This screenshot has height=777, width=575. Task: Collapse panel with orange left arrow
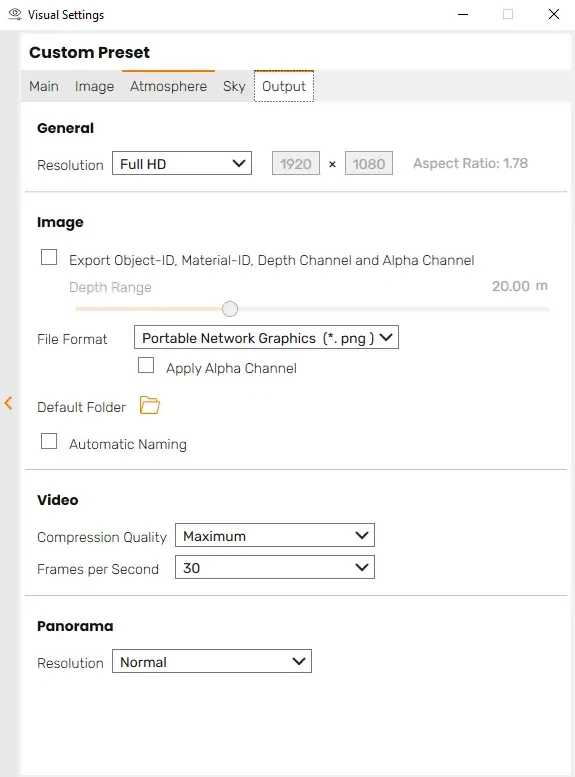(8, 403)
